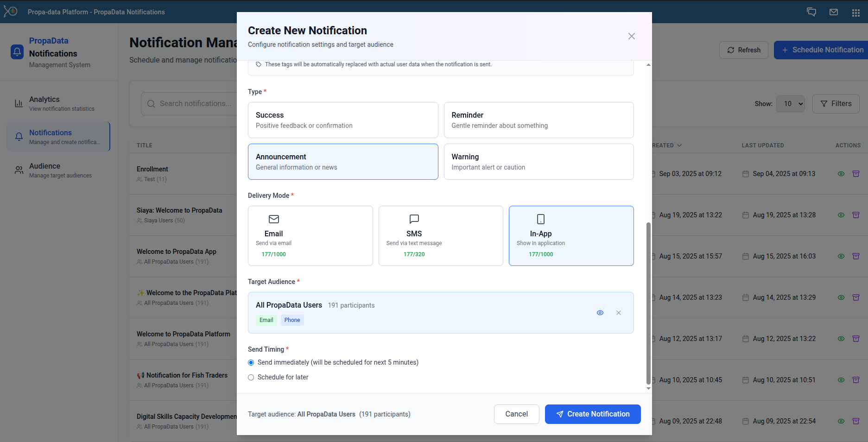Preview the All PropaData Users audience with eye toggle
This screenshot has width=868, height=442.
[x=600, y=313]
